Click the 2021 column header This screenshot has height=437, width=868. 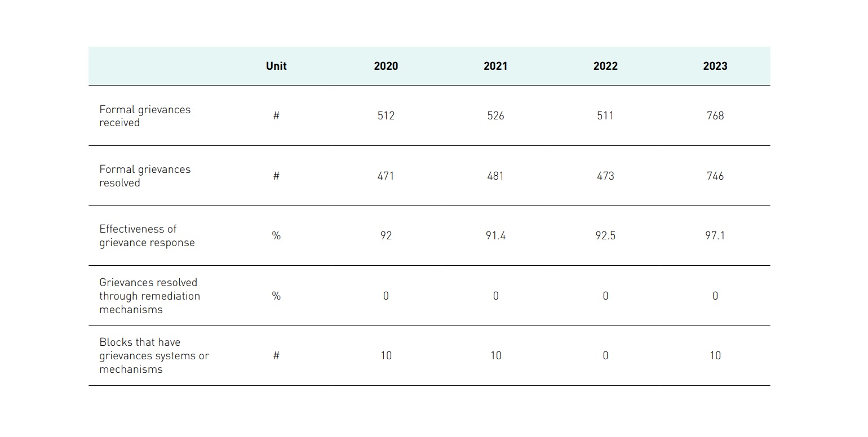pyautogui.click(x=495, y=66)
